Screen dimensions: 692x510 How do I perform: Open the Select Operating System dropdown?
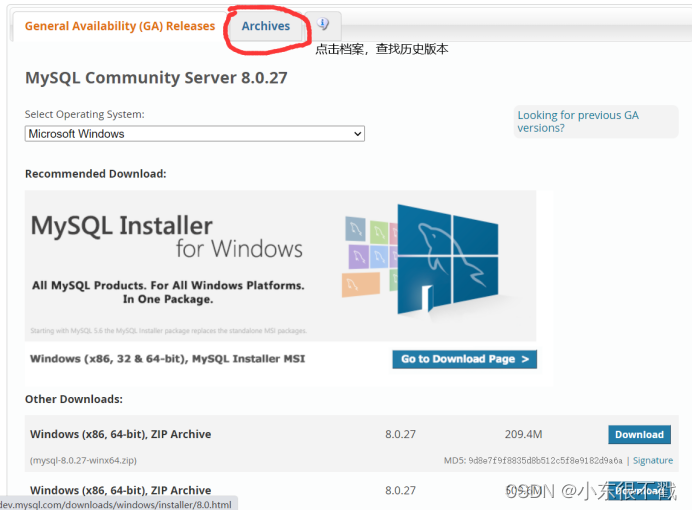[x=195, y=134]
